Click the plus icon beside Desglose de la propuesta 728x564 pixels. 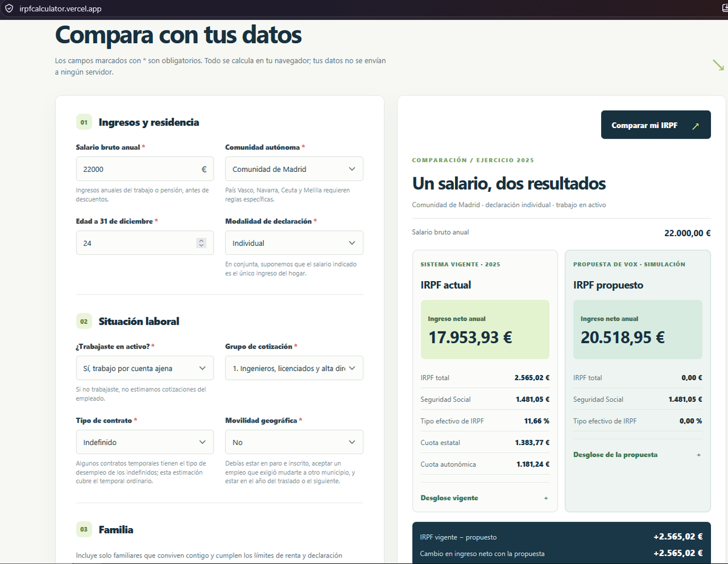(699, 455)
